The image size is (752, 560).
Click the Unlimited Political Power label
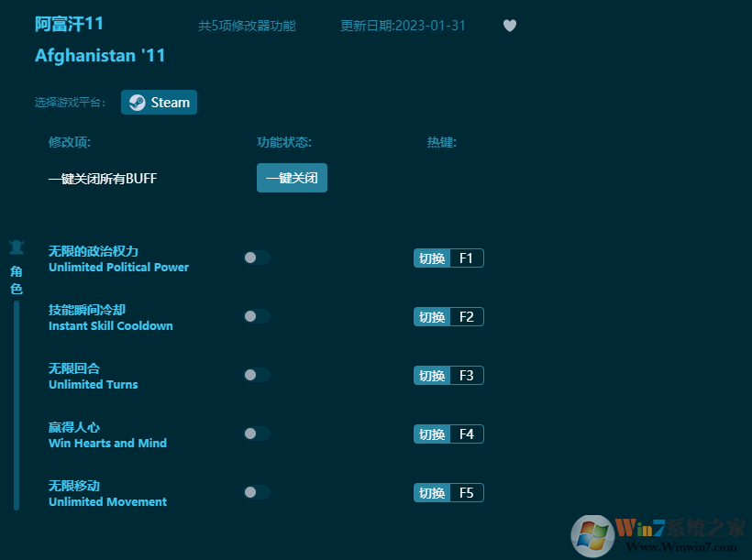[x=118, y=268]
